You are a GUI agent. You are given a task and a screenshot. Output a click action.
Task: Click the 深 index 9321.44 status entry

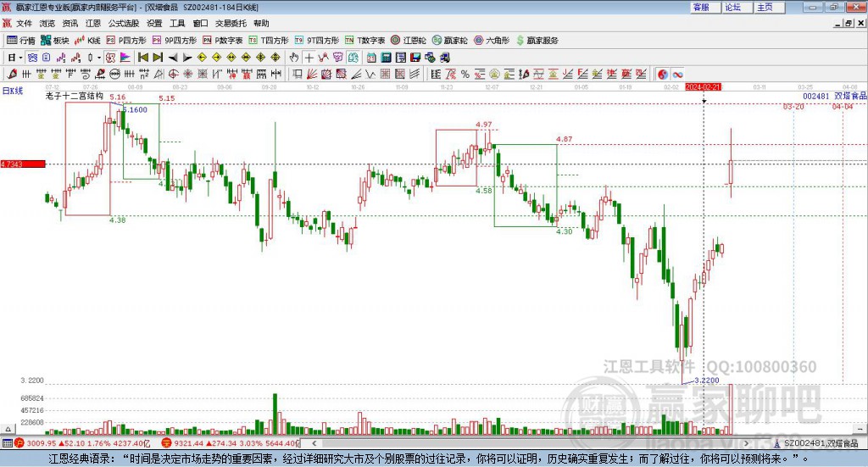pos(231,443)
